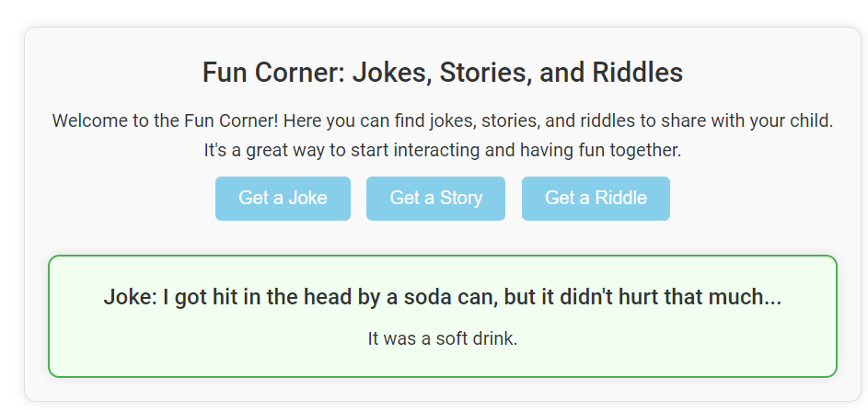Click the Fun Corner page heading
The height and width of the screenshot is (411, 868).
(x=442, y=73)
